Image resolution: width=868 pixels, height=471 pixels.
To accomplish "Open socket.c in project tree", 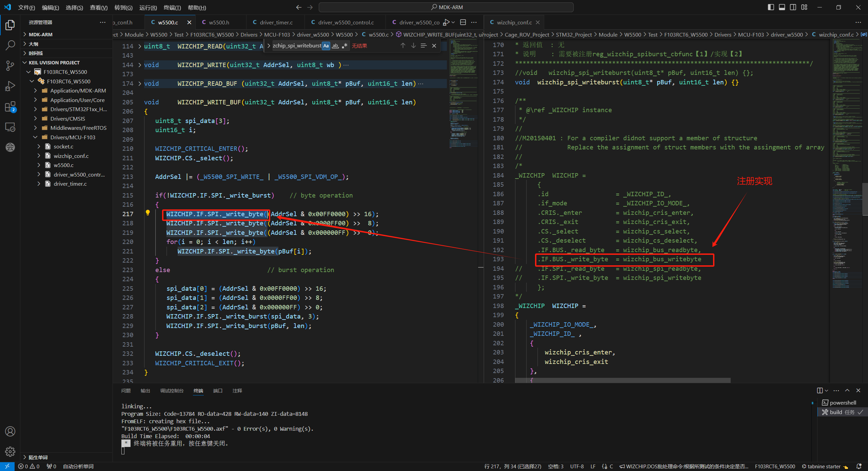I will [63, 146].
